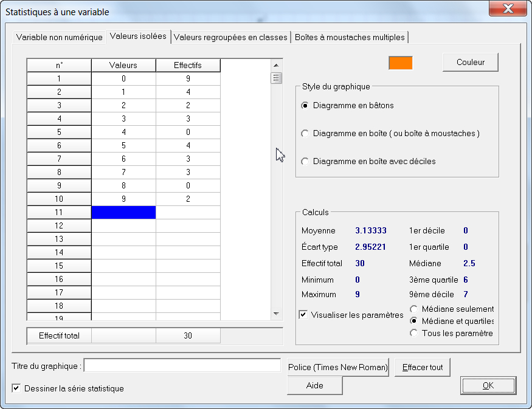Click the scroll up arrow of the table
The width and height of the screenshot is (532, 409).
coord(276,65)
